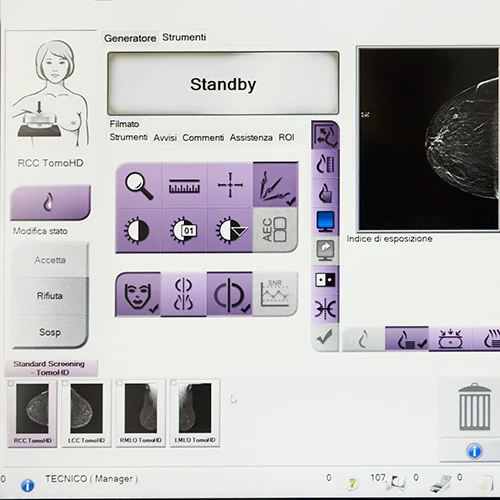Select the RMLO TomoHD thumbnail
The width and height of the screenshot is (500, 500).
141,413
